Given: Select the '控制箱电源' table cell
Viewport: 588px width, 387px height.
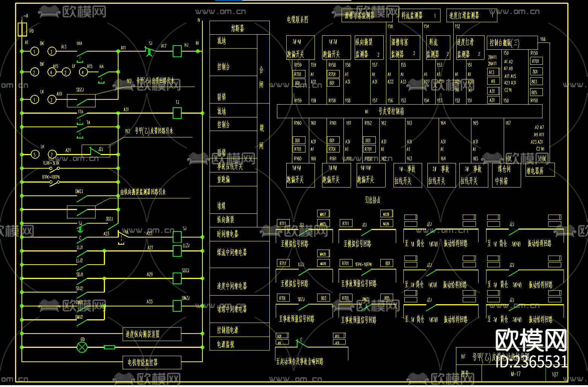Looking at the screenshot, I should tap(240, 330).
